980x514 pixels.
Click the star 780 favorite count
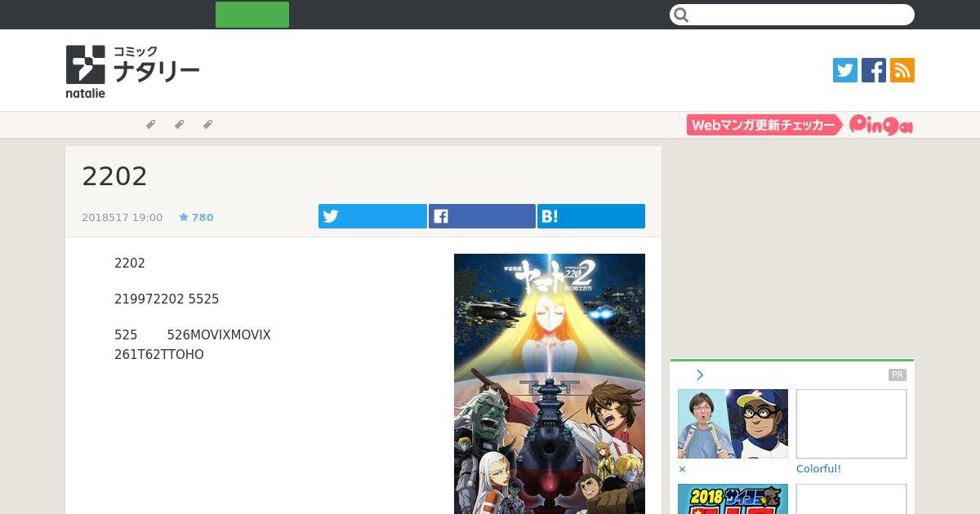196,218
